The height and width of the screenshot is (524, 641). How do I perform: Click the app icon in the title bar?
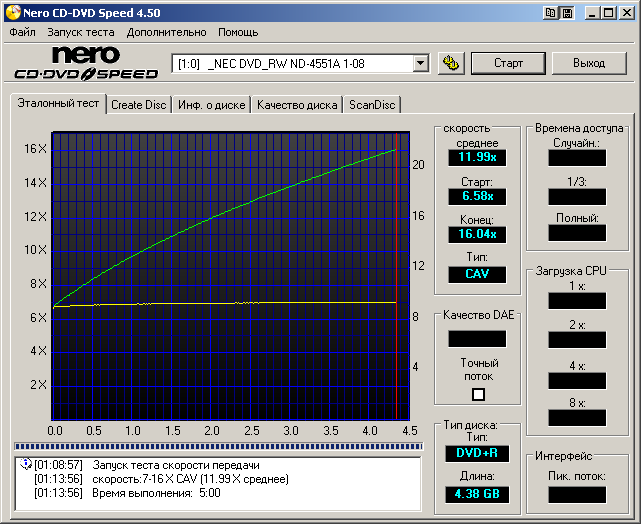(x=12, y=12)
